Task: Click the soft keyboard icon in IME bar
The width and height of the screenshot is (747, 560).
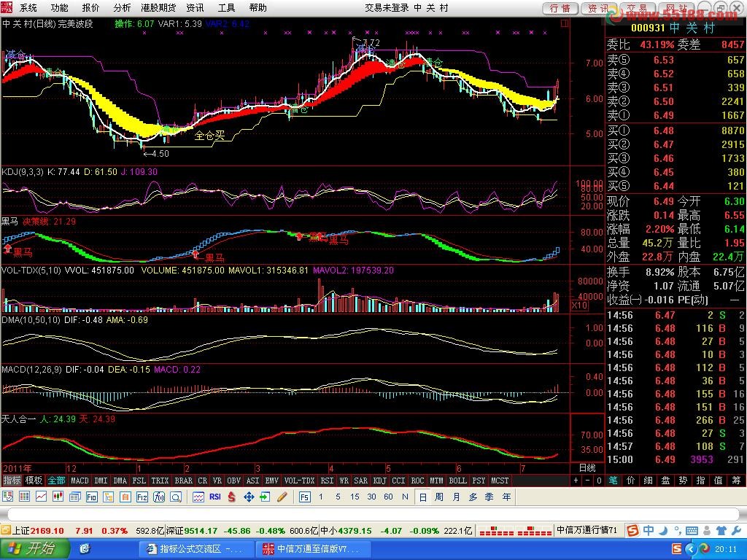Action: click(x=692, y=531)
